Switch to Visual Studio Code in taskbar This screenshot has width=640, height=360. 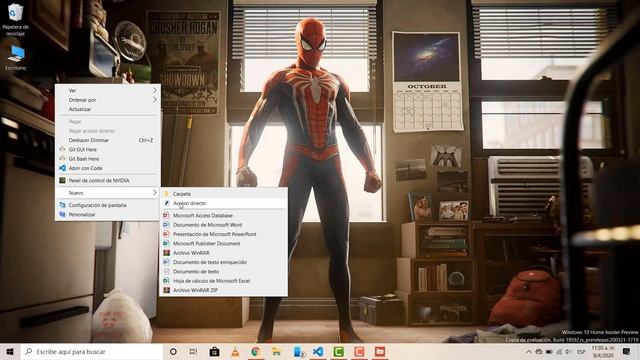point(318,351)
